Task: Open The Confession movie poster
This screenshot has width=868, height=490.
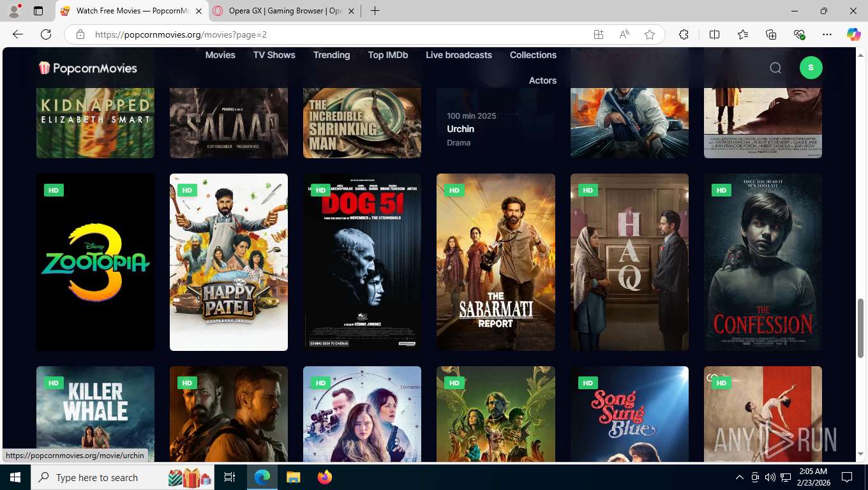Action: point(763,262)
